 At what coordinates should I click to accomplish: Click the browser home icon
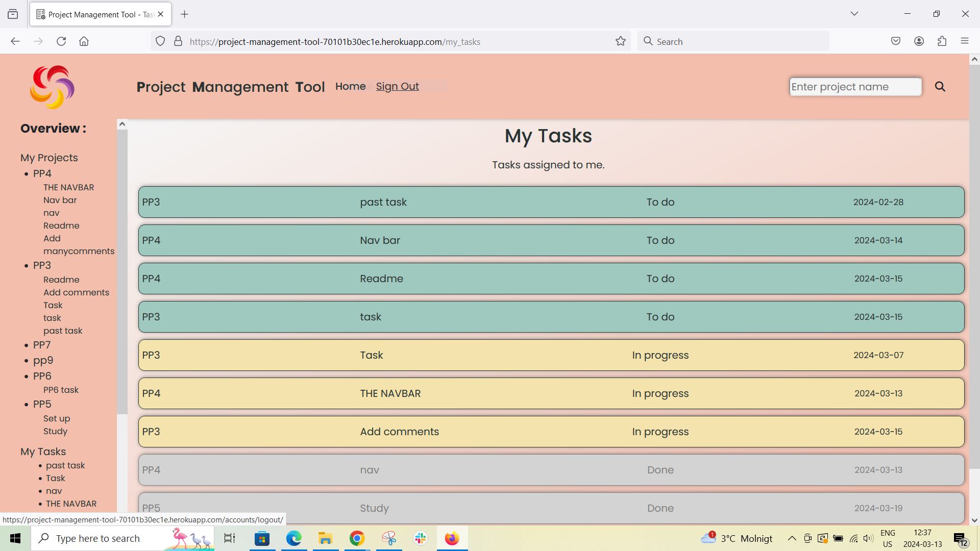pos(84,41)
